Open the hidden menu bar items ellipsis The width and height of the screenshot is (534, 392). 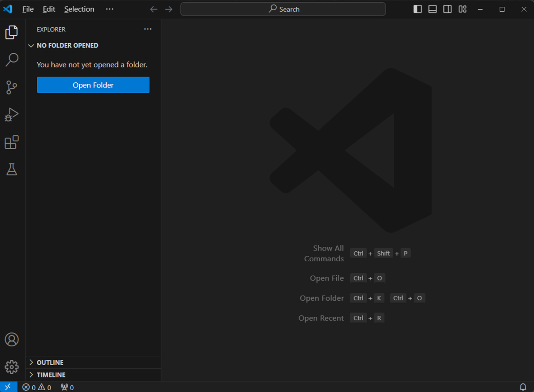pos(109,9)
